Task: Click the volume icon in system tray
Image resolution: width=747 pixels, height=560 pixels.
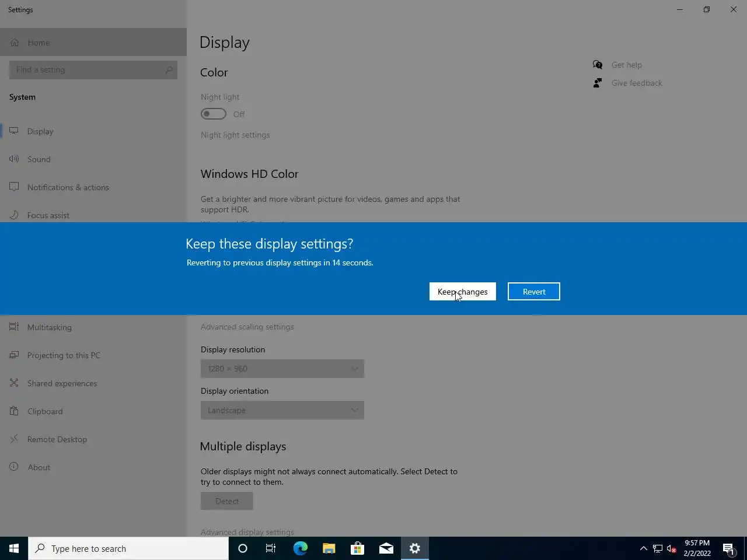Action: [672, 548]
